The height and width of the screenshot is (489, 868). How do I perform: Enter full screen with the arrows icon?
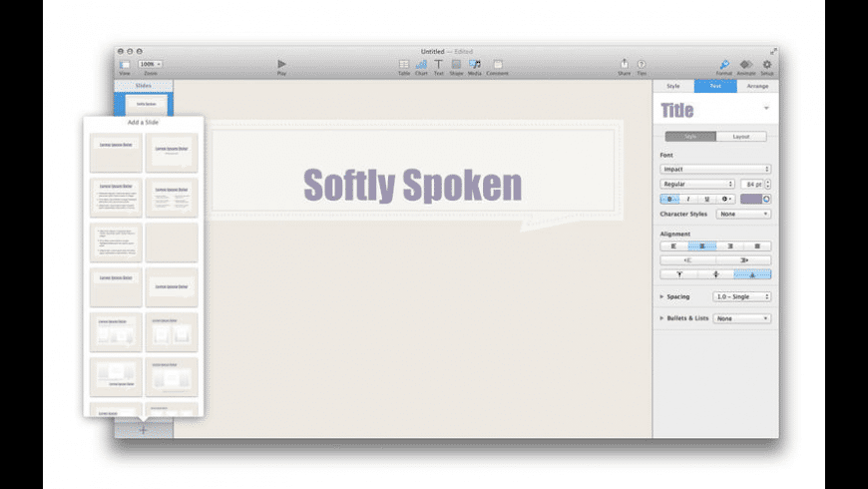[x=773, y=52]
